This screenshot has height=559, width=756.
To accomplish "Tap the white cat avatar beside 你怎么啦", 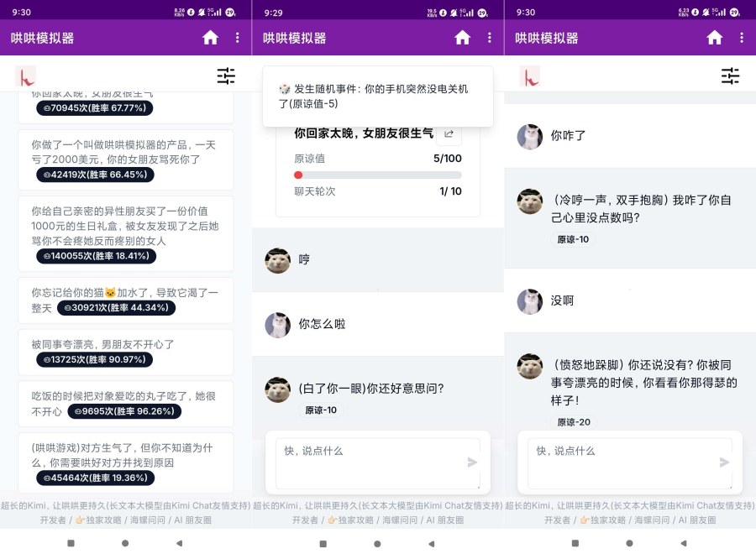I will point(278,325).
